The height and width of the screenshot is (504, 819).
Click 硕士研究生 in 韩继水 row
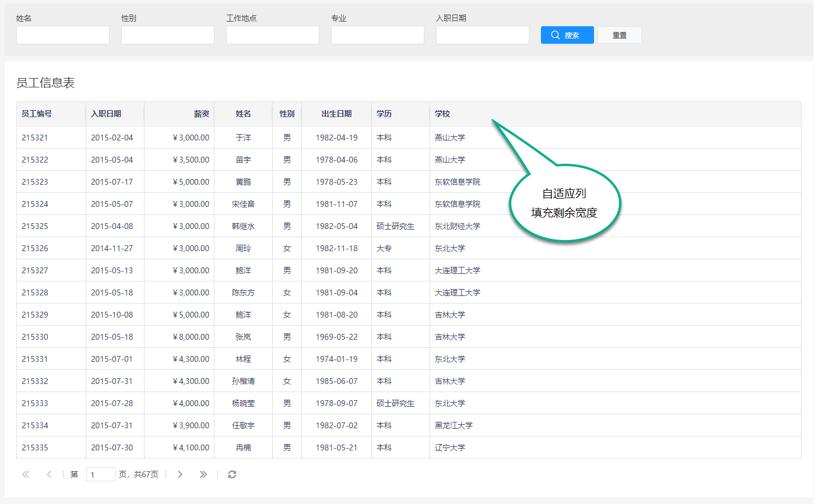pos(395,226)
